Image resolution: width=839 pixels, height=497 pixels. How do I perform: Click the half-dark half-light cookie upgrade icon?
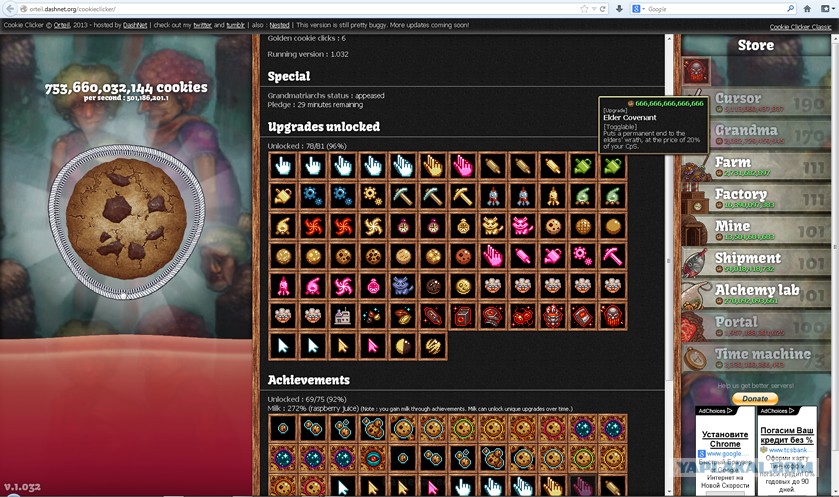(403, 346)
